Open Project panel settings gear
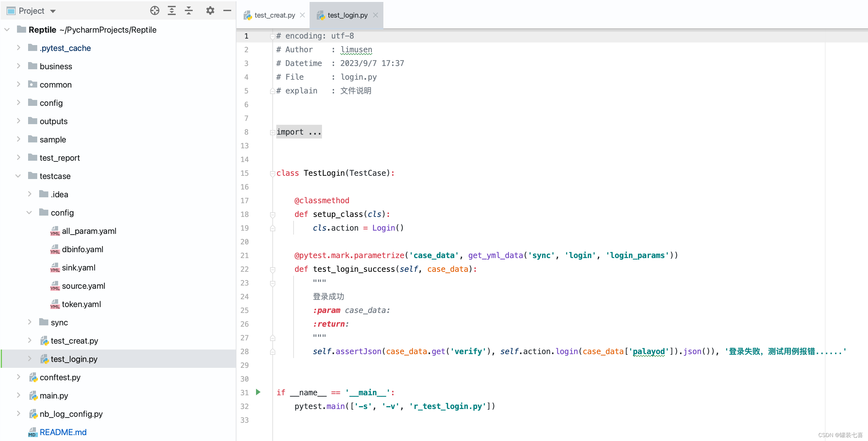Viewport: 868px width, 441px height. [210, 11]
